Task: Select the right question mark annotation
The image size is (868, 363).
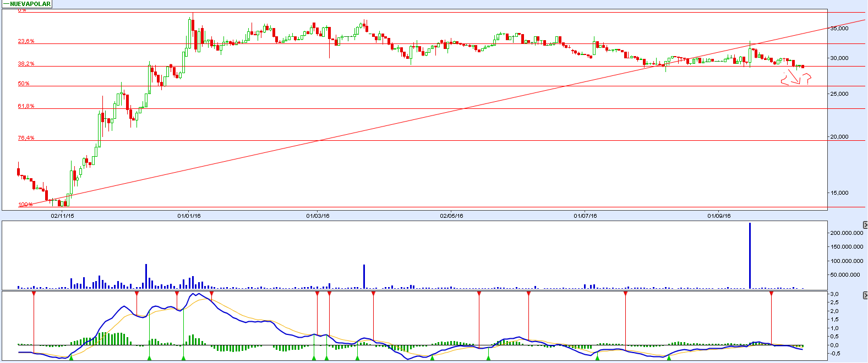Action: [807, 80]
